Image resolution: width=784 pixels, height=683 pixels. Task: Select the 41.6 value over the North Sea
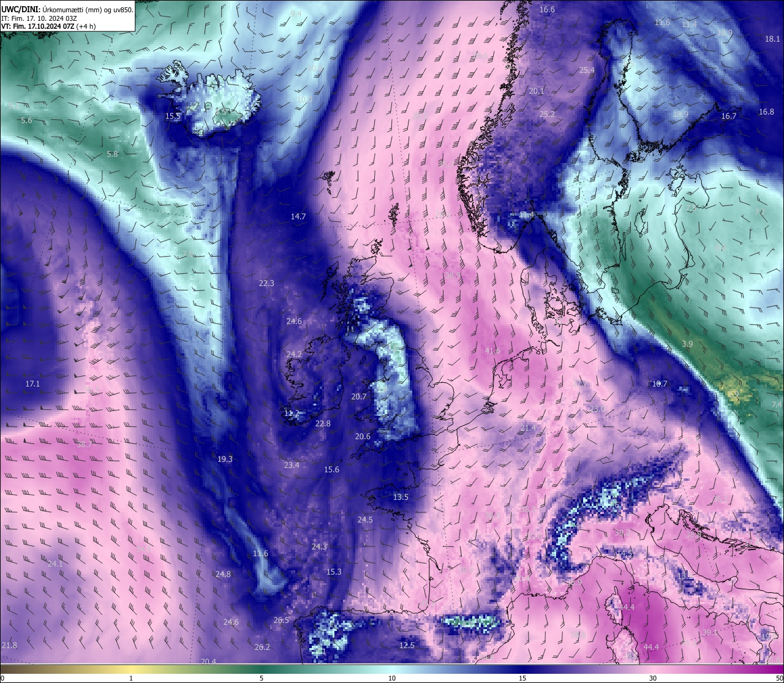pos(492,350)
